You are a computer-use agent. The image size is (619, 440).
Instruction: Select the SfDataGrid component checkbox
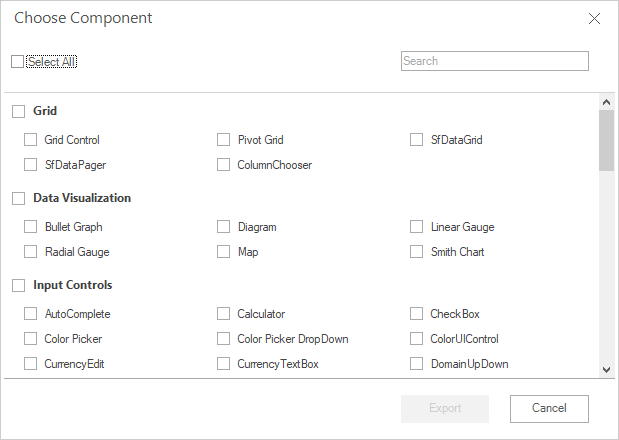pyautogui.click(x=417, y=140)
